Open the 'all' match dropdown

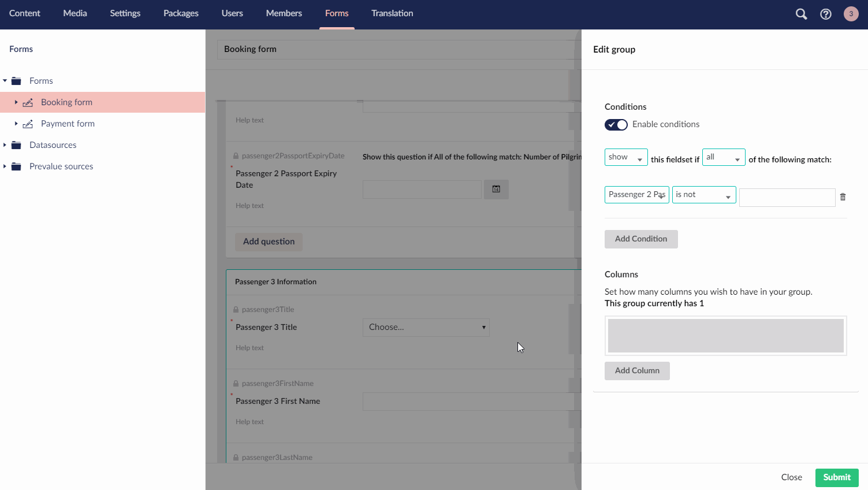tap(723, 157)
